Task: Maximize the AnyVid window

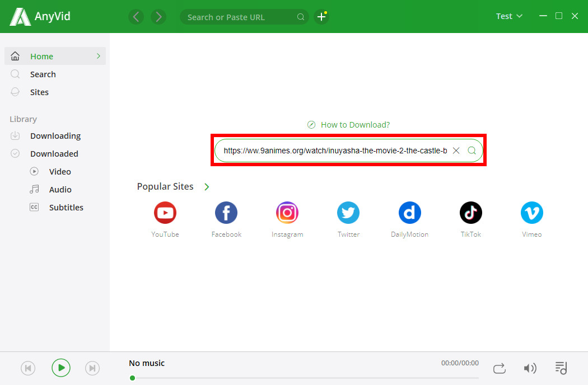Action: tap(559, 16)
